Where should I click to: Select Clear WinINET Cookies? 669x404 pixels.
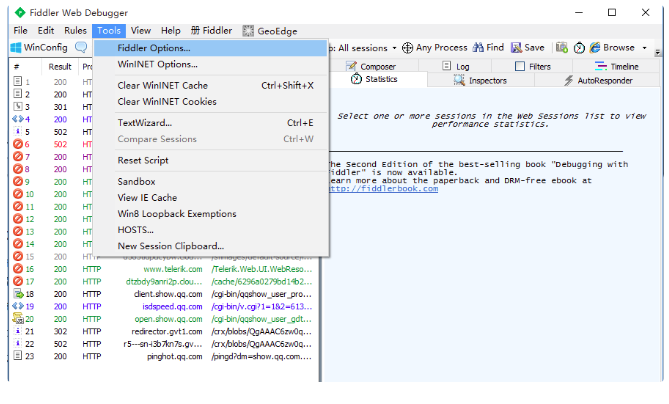210,102
